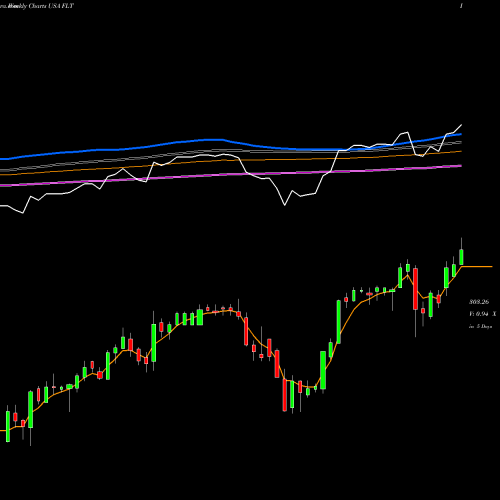The height and width of the screenshot is (500, 500).
Task: Select the most recent green candlestick at chart end
Action: [461, 257]
